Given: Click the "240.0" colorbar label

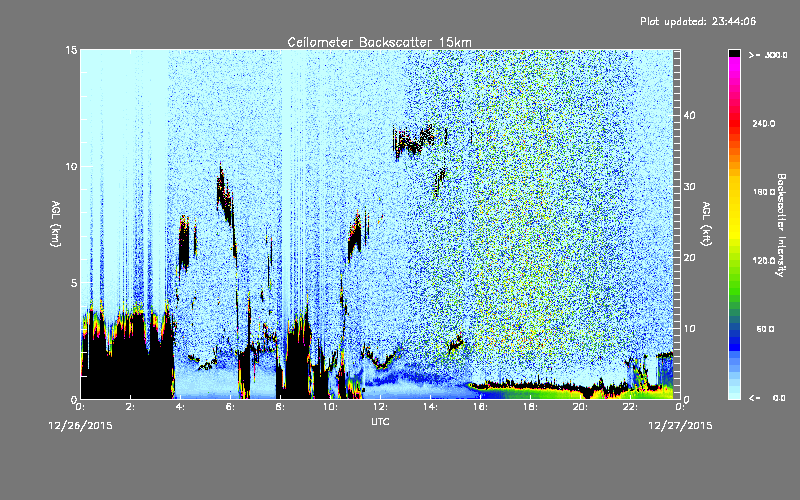Looking at the screenshot, I should [764, 123].
